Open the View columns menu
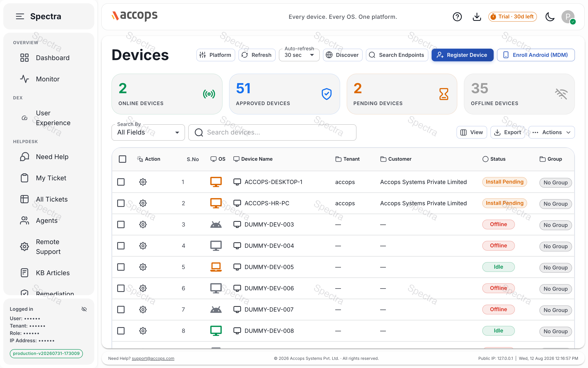This screenshot has height=368, width=588. pyautogui.click(x=472, y=132)
